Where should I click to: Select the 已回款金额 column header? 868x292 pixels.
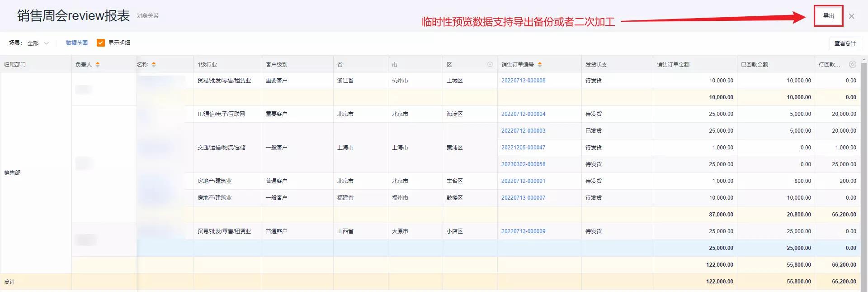coord(776,64)
